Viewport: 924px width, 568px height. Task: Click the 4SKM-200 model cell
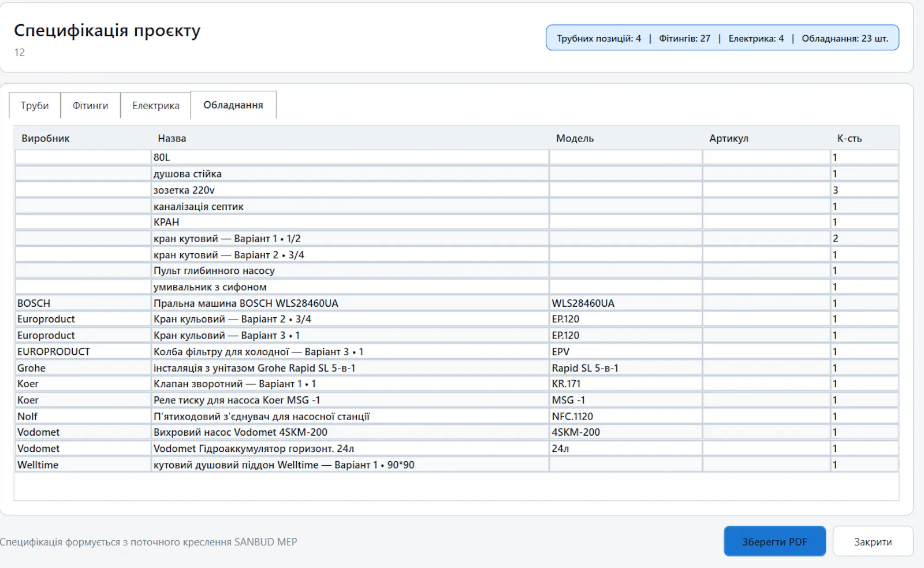[x=625, y=432]
